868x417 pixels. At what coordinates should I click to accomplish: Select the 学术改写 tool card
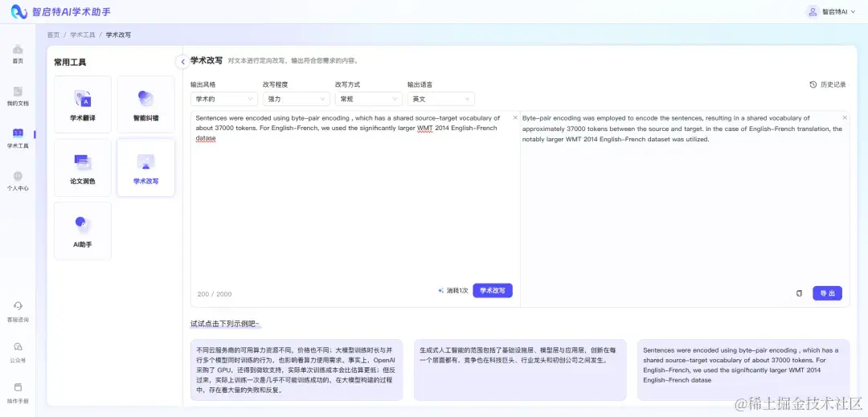point(145,168)
